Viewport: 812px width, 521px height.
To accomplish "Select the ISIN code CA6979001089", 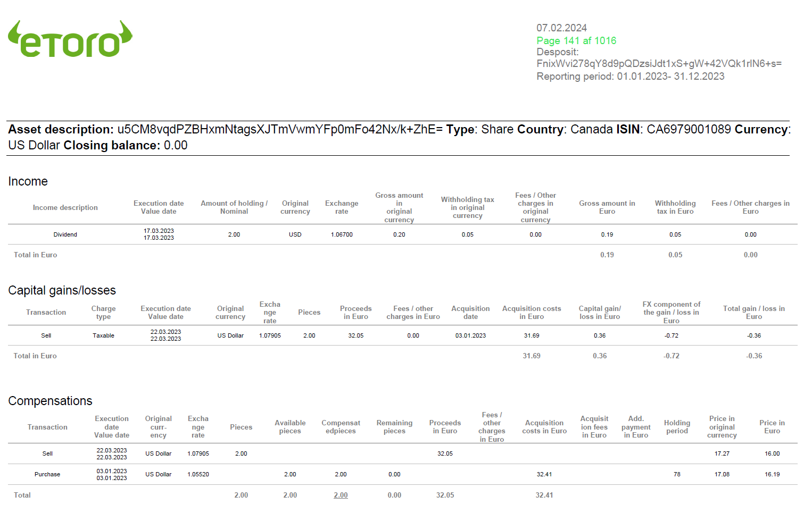I will coord(688,129).
